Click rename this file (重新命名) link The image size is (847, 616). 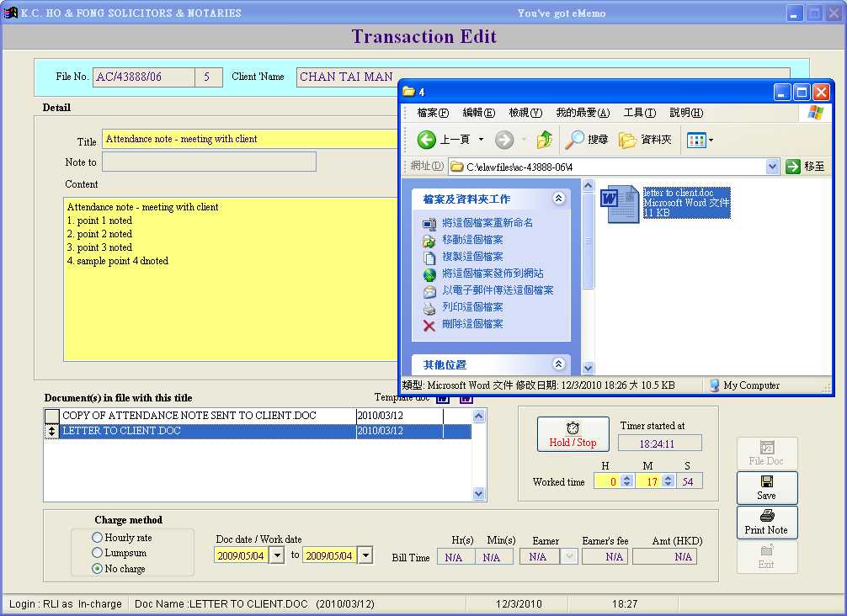[487, 223]
